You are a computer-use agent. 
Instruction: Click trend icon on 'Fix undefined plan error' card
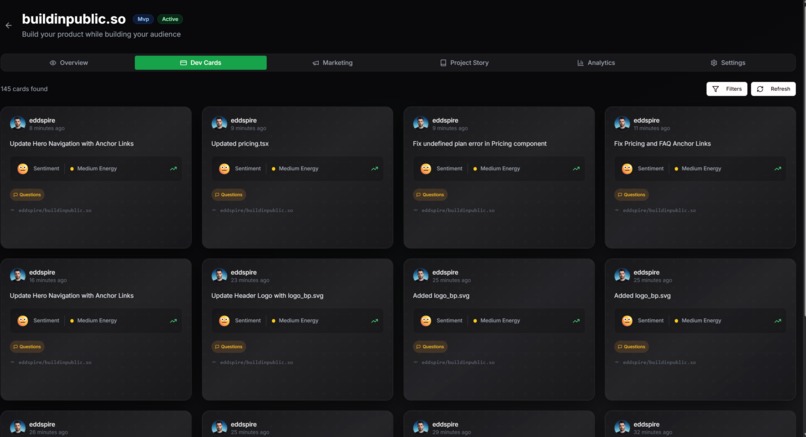(576, 169)
